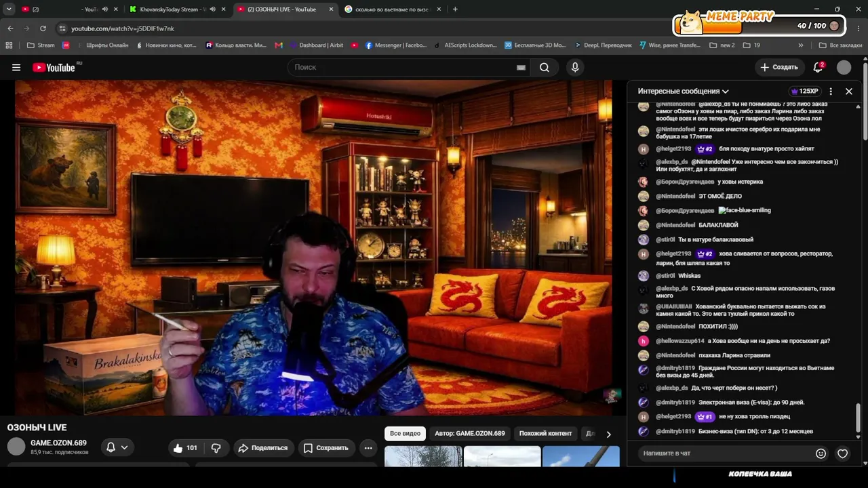Switch to the сколько во вьетнаме tab
The width and height of the screenshot is (868, 488).
click(393, 9)
